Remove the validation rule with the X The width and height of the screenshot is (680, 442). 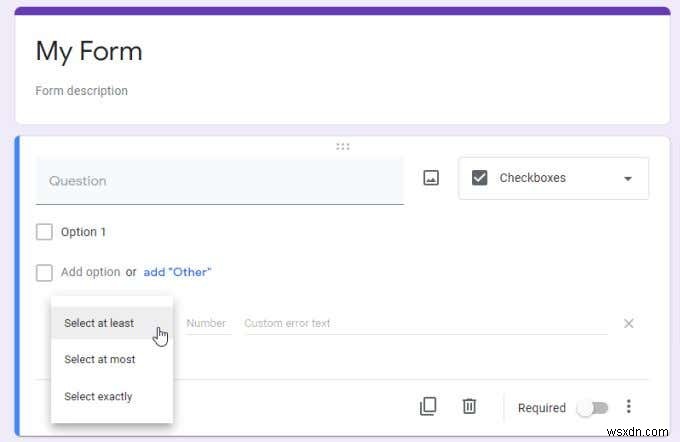point(628,323)
